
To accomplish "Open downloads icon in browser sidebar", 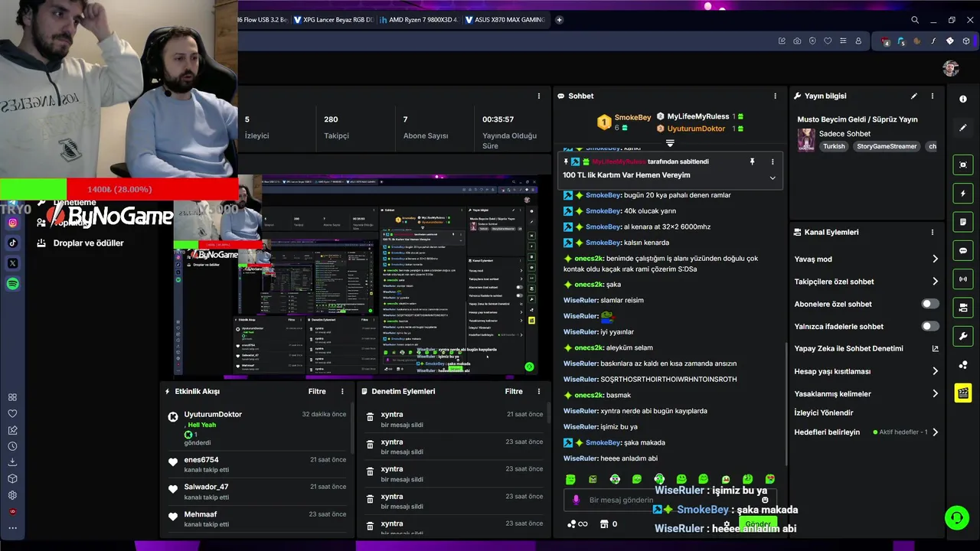I will (x=12, y=462).
